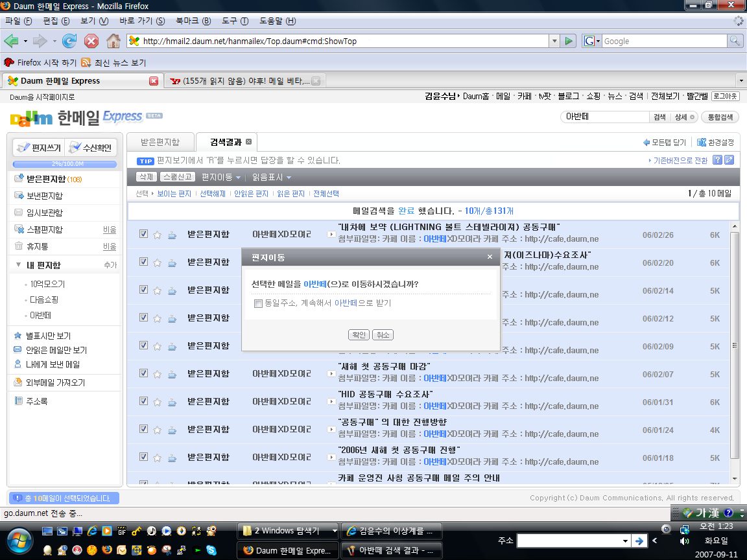Click the mail search field containing 아반떼
The image size is (747, 560).
pos(605,117)
